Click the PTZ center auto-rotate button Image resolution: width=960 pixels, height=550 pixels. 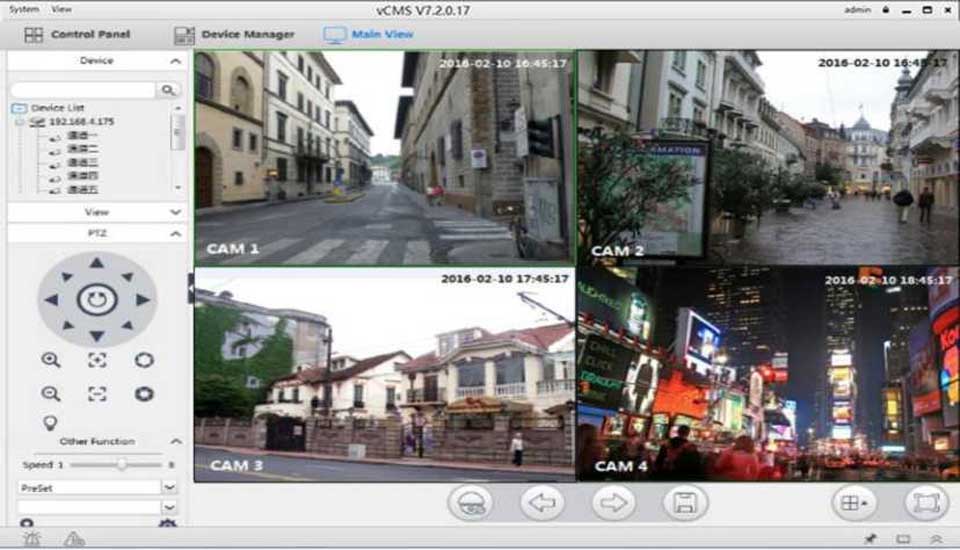pos(97,299)
